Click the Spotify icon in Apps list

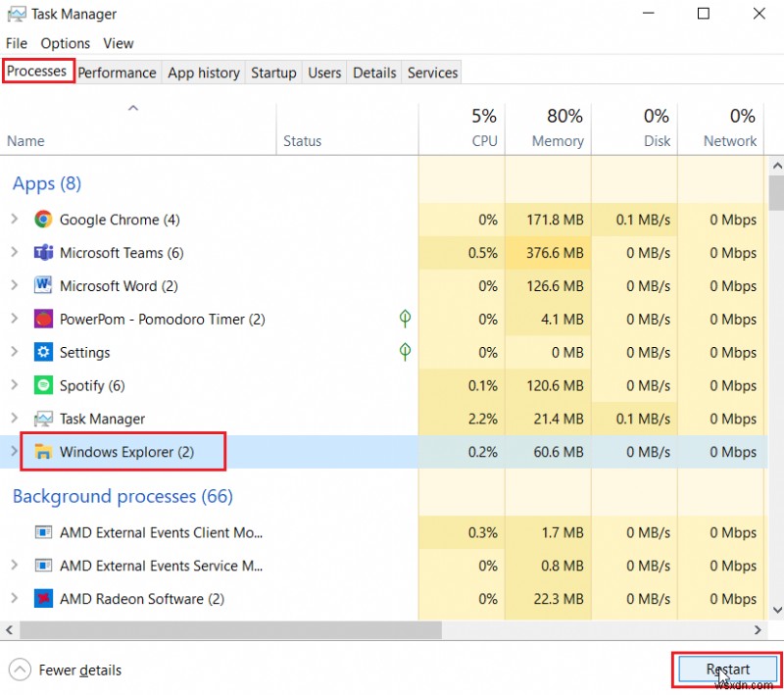tap(43, 385)
